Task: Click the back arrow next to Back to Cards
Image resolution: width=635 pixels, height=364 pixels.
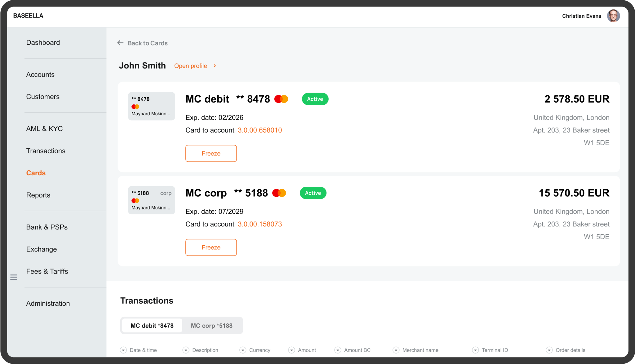Action: (120, 43)
